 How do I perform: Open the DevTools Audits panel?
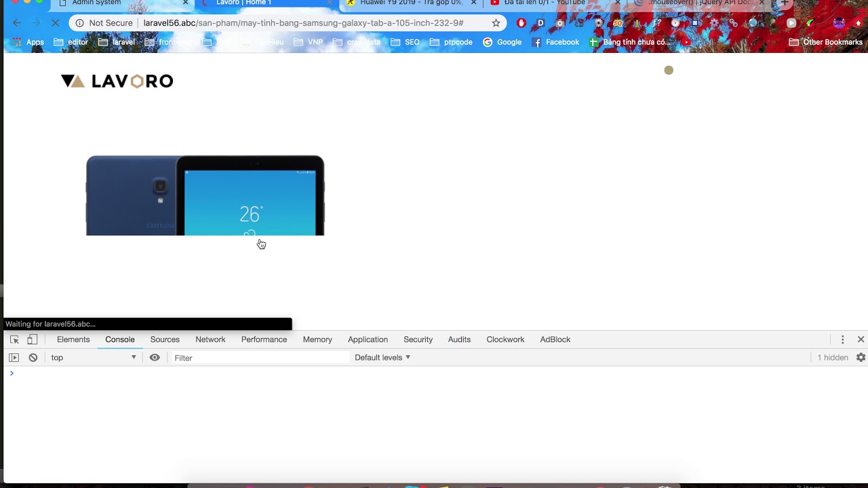click(459, 340)
